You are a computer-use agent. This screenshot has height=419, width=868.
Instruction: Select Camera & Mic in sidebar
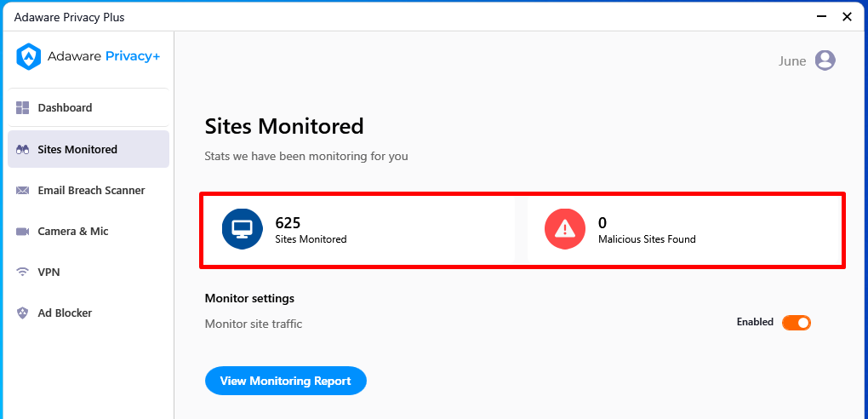coord(89,232)
